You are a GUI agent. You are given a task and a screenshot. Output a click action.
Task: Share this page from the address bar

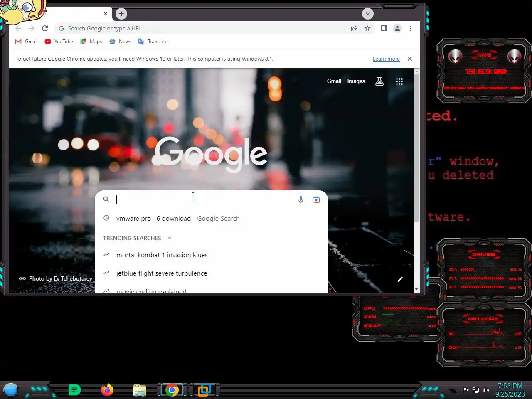[x=354, y=28]
